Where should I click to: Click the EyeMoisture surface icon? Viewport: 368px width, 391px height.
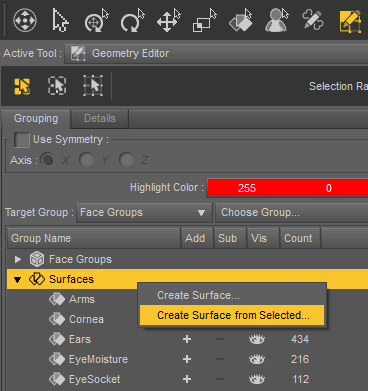click(57, 359)
